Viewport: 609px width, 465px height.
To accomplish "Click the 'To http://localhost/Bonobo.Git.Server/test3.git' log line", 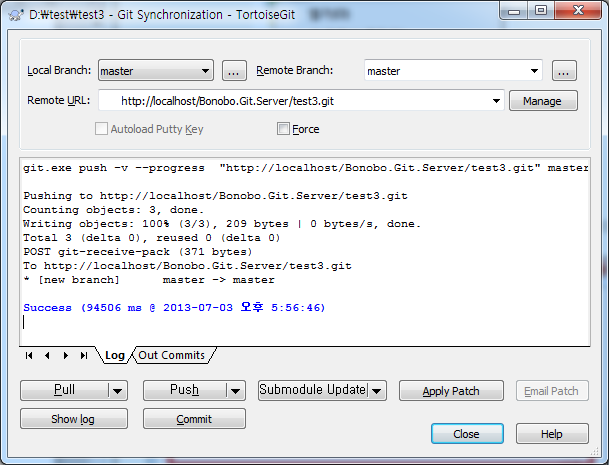I will coord(188,266).
